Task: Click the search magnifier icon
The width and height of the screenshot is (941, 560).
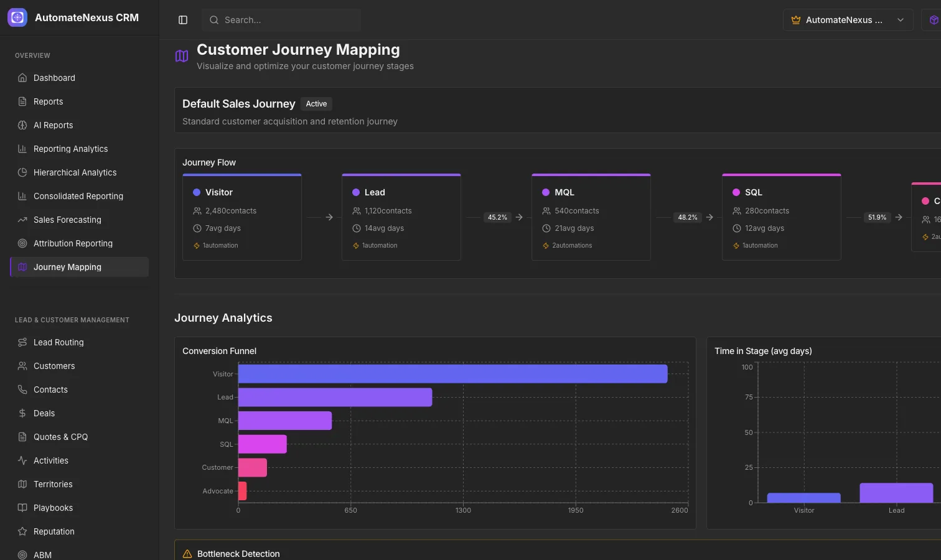Action: (x=213, y=20)
